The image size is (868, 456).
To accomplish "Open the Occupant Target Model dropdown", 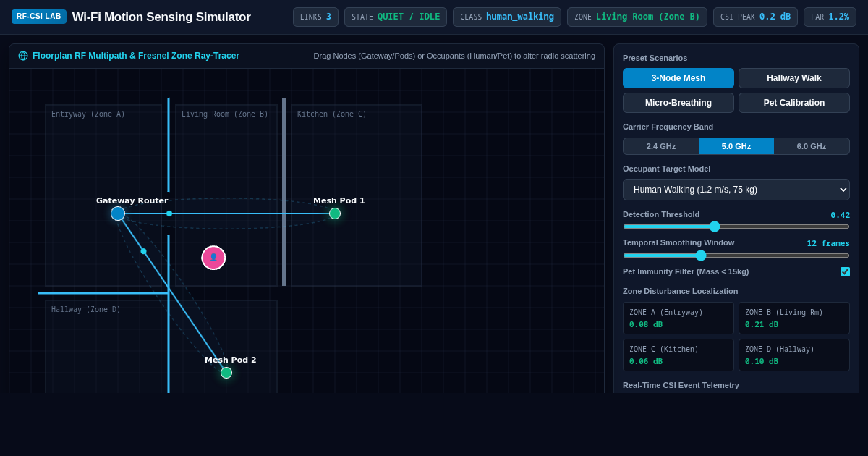I will tap(736, 190).
